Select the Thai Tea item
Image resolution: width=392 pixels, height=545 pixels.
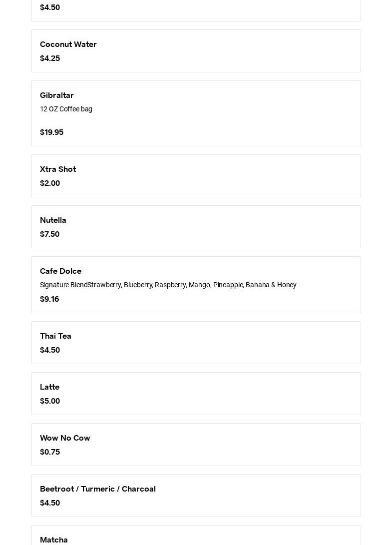[55, 336]
